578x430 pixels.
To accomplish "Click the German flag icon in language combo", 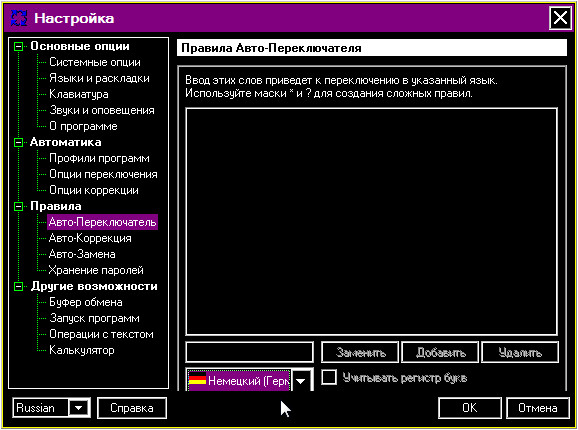I will point(197,379).
